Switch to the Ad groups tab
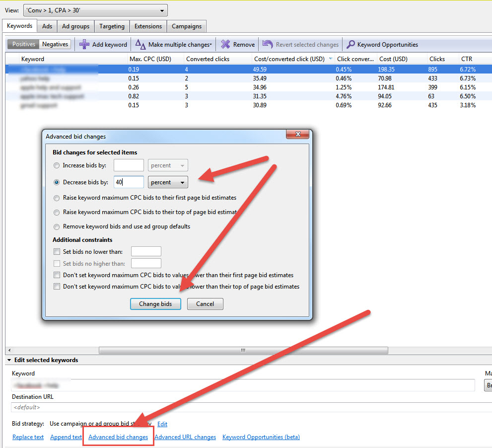492x448 pixels. [76, 26]
